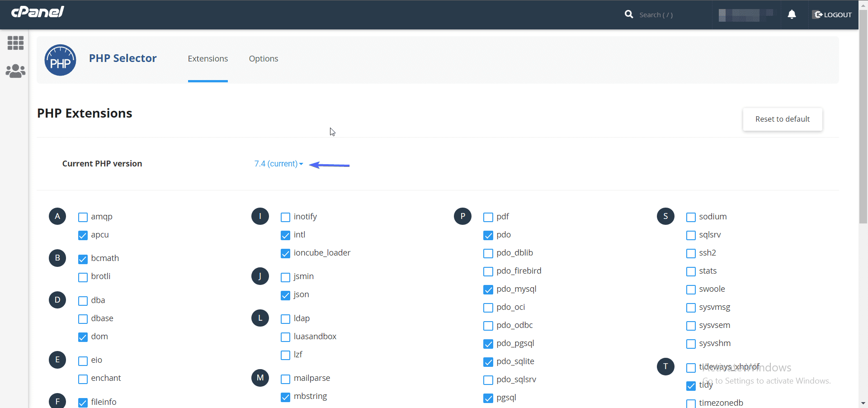Enable the ssh2 extension
The image size is (868, 408).
(x=691, y=253)
